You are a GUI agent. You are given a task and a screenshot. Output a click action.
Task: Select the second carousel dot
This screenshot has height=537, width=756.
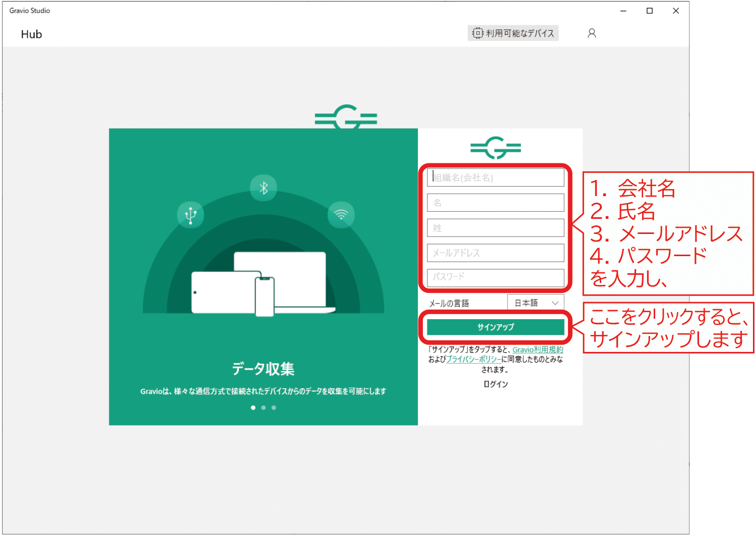tap(264, 407)
